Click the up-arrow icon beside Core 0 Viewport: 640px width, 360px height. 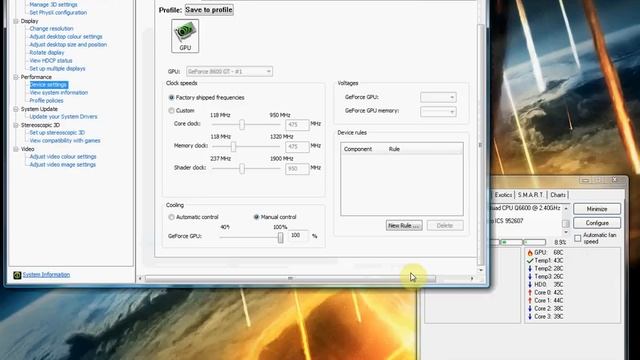[530, 292]
